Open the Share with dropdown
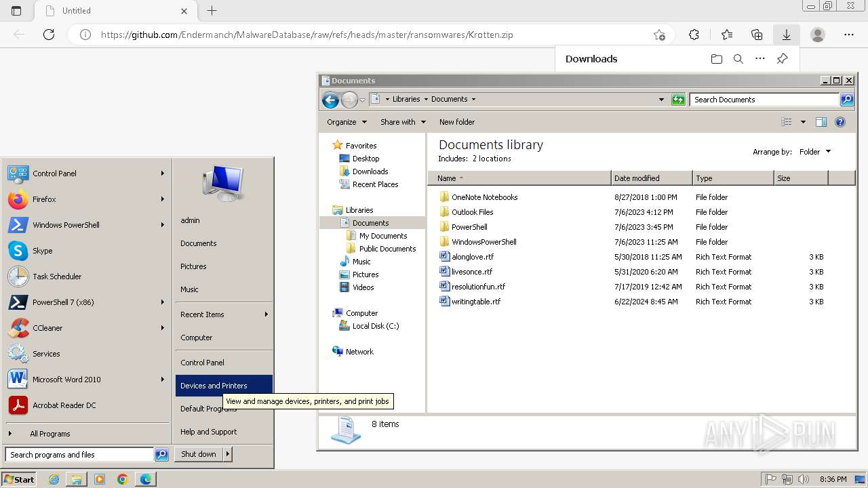Image resolution: width=868 pixels, height=488 pixels. coord(403,122)
